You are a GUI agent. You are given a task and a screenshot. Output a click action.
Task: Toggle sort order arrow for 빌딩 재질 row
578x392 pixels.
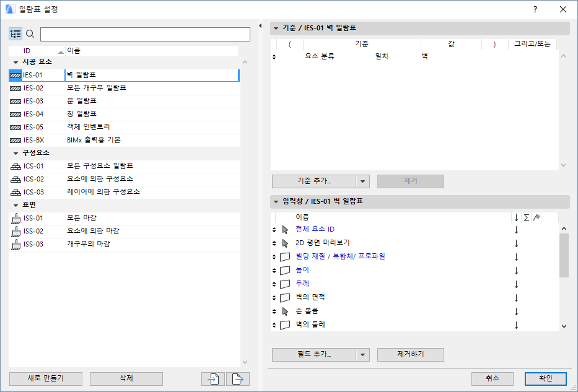click(516, 257)
